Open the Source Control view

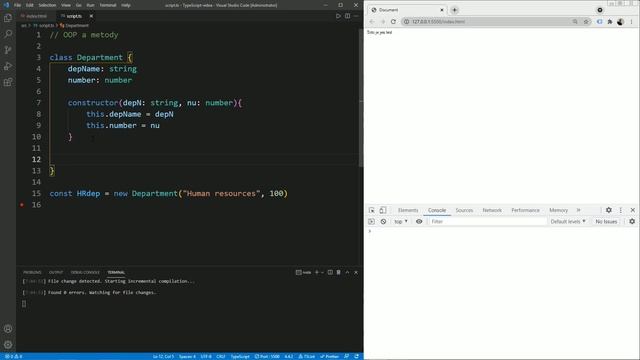(8, 50)
